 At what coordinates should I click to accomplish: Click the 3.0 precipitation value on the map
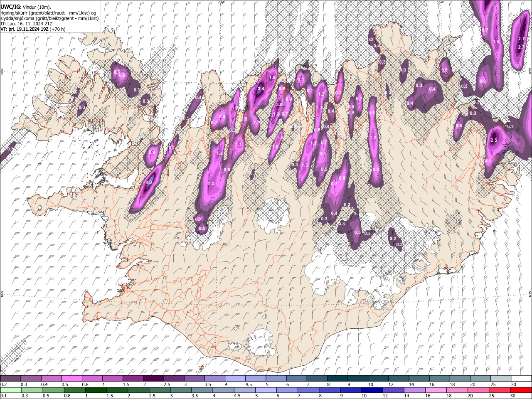(279, 105)
